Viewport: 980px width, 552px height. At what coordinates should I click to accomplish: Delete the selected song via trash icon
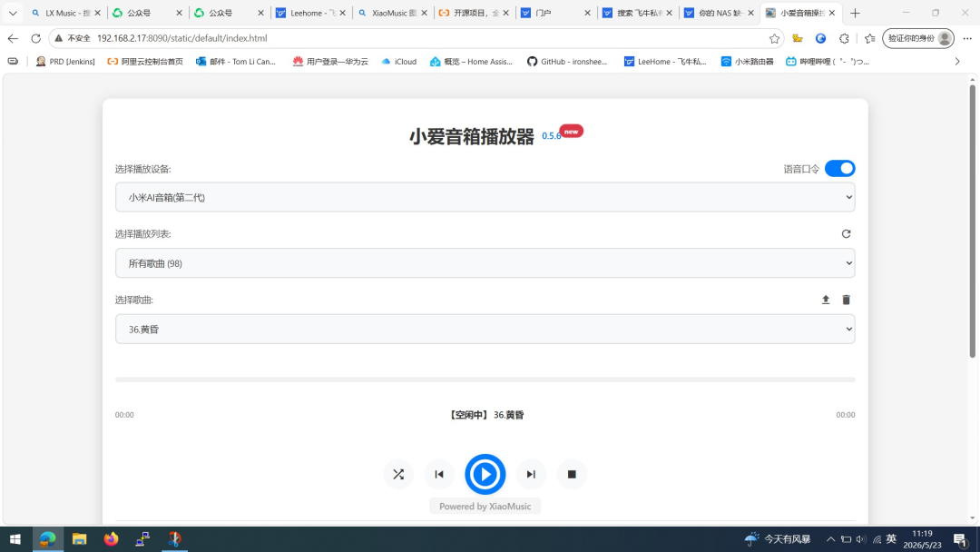[847, 301]
